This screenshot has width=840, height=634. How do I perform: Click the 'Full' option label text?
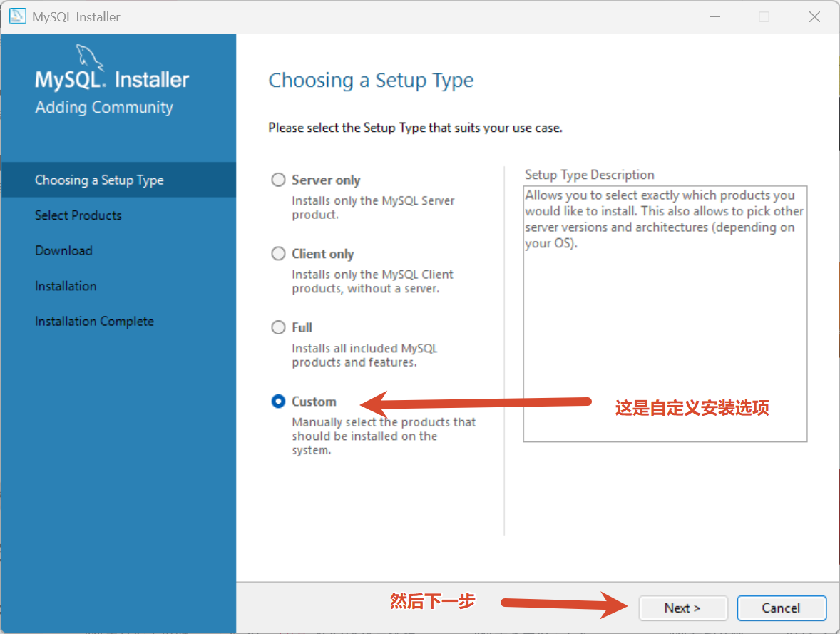pos(302,327)
